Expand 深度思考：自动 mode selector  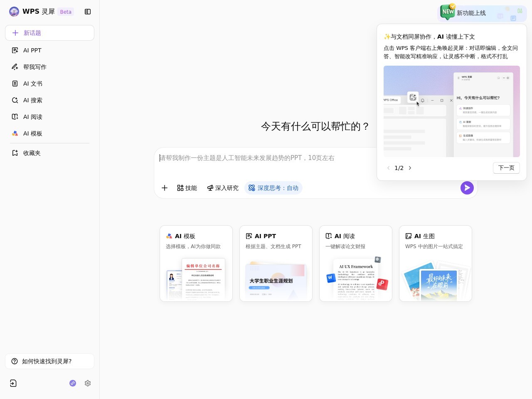coord(273,188)
